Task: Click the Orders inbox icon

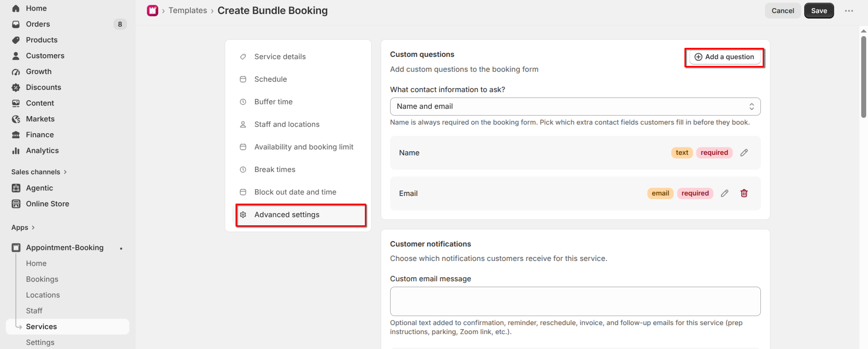Action: (x=16, y=24)
